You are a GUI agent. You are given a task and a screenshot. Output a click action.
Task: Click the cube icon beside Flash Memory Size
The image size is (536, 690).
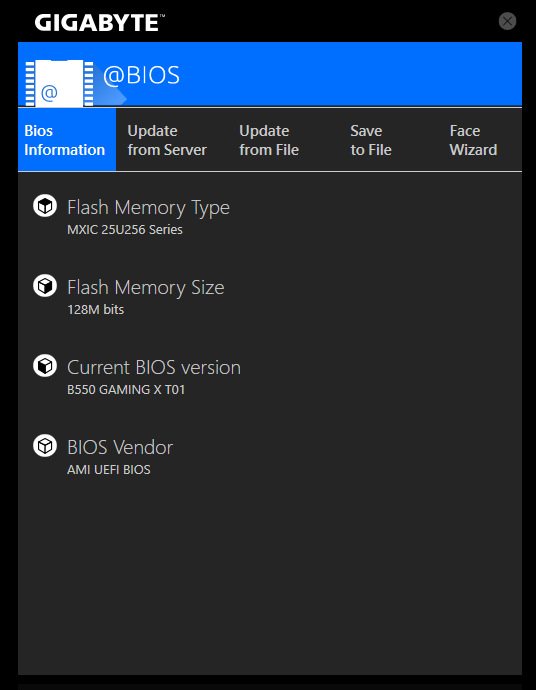(x=45, y=286)
